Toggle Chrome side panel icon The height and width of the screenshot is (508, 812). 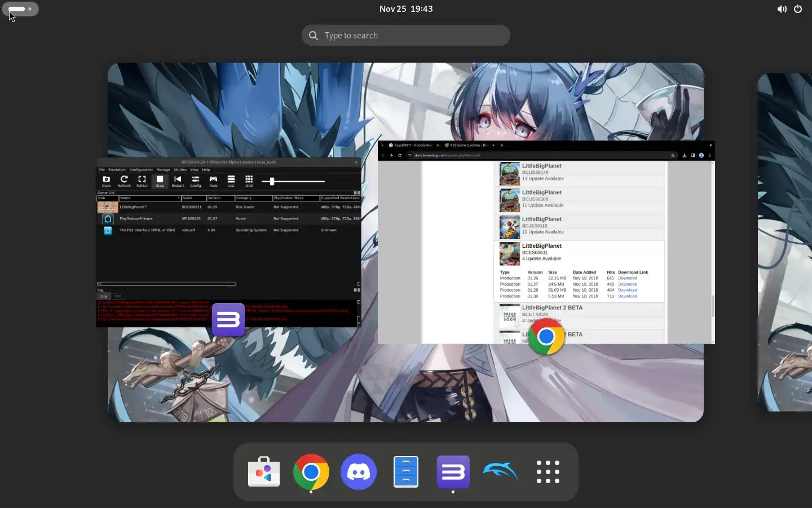point(693,155)
